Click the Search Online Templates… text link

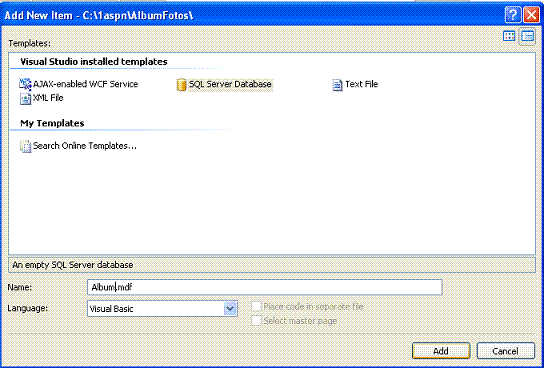point(85,146)
